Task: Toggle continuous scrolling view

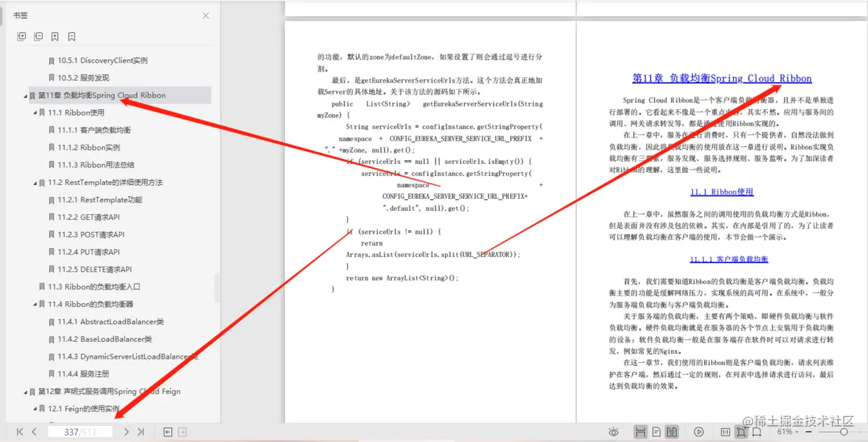Action: click(x=640, y=432)
